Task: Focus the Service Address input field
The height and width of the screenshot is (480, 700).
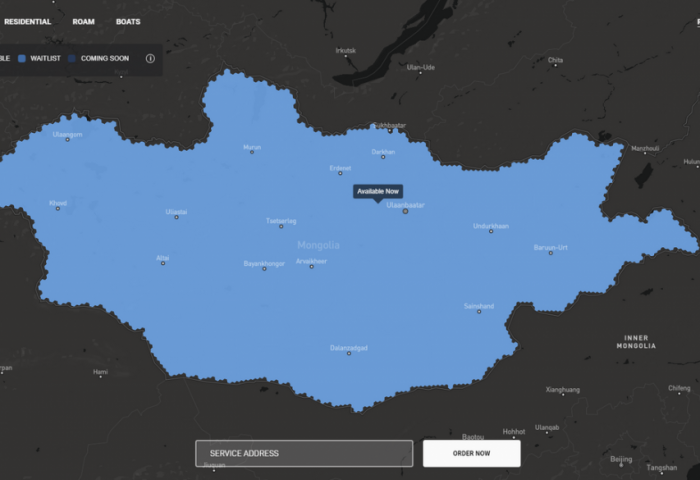Action: (304, 453)
